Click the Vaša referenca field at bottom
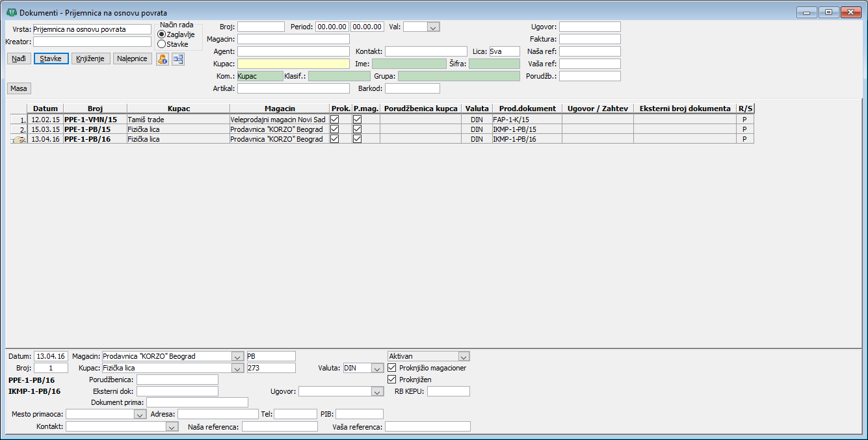The height and width of the screenshot is (440, 868). click(x=427, y=427)
